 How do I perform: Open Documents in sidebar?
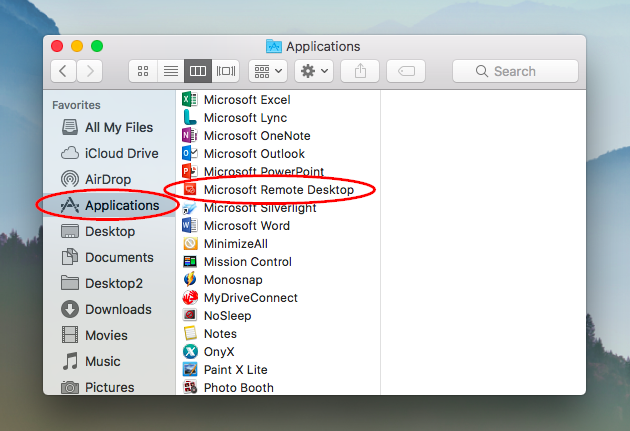pyautogui.click(x=107, y=257)
